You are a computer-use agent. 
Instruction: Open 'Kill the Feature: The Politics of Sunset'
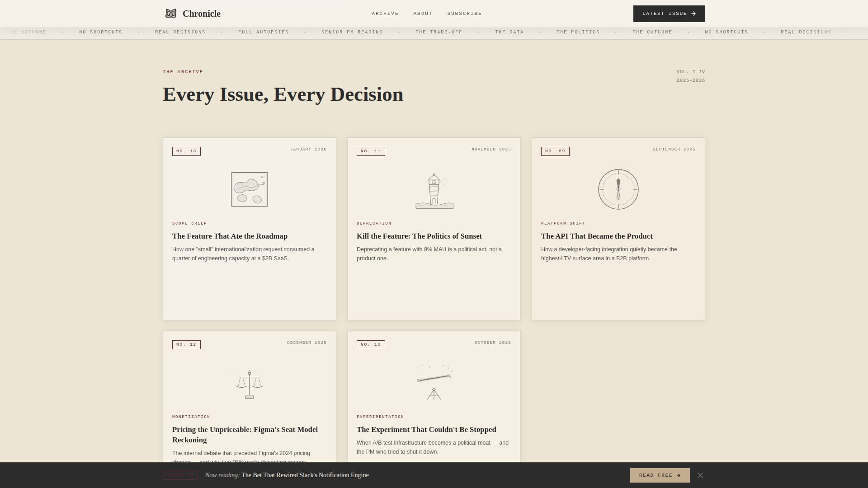tap(419, 236)
